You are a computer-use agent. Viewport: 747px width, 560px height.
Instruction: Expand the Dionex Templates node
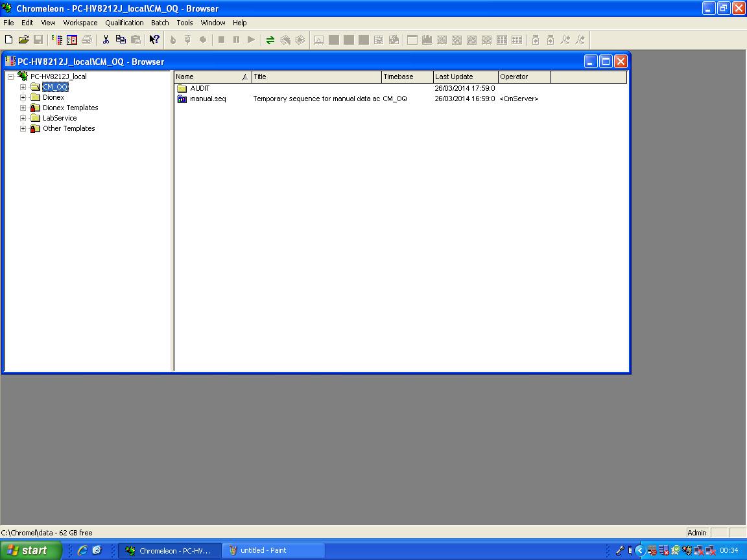point(23,108)
